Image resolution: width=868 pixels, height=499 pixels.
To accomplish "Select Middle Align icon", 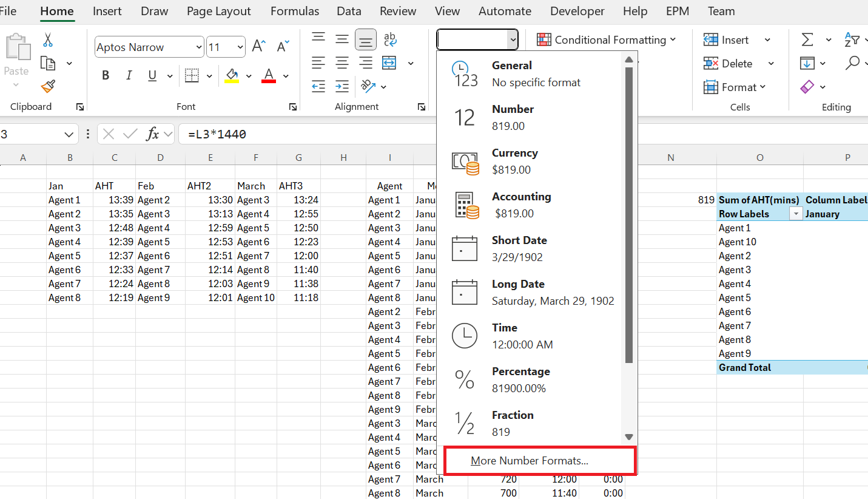I will 342,39.
